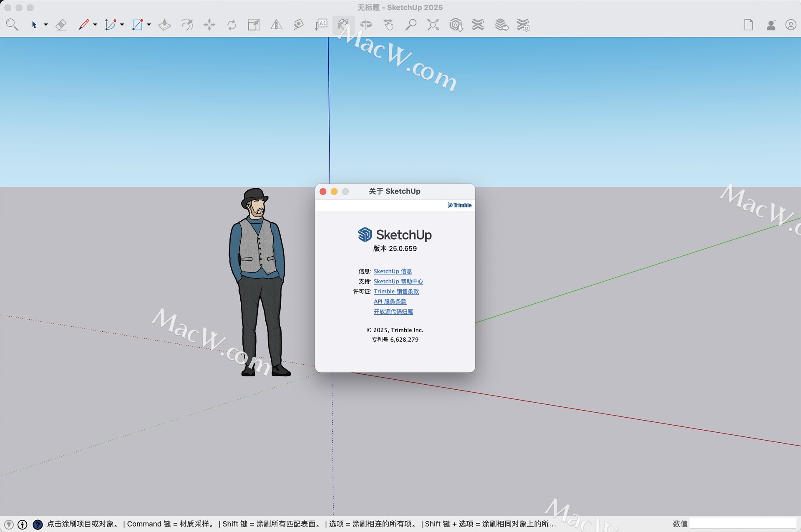The width and height of the screenshot is (801, 532).
Task: Click the question mark help status icon
Action: click(x=38, y=524)
